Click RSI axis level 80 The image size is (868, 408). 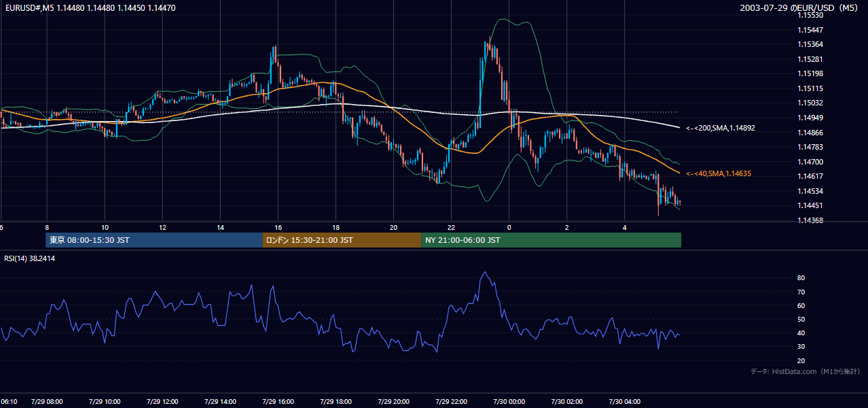(801, 278)
